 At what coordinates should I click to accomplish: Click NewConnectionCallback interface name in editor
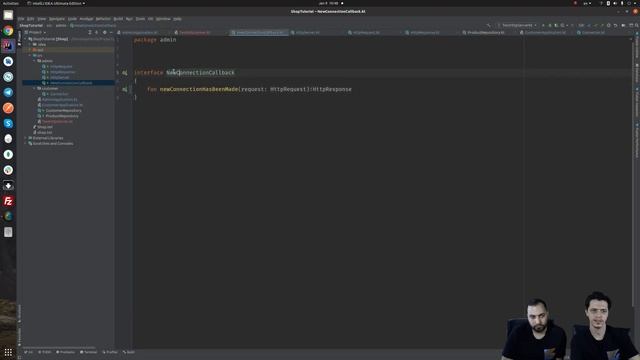tap(200, 73)
